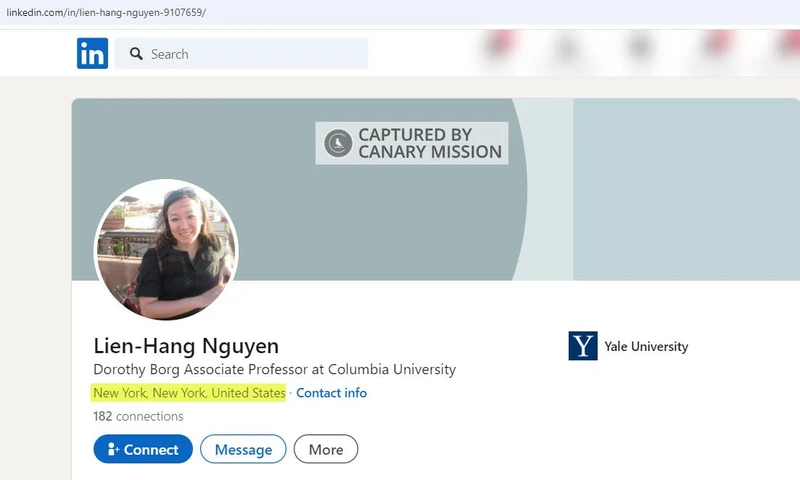Image resolution: width=800 pixels, height=480 pixels.
Task: Open the 182 connections text
Action: point(138,416)
